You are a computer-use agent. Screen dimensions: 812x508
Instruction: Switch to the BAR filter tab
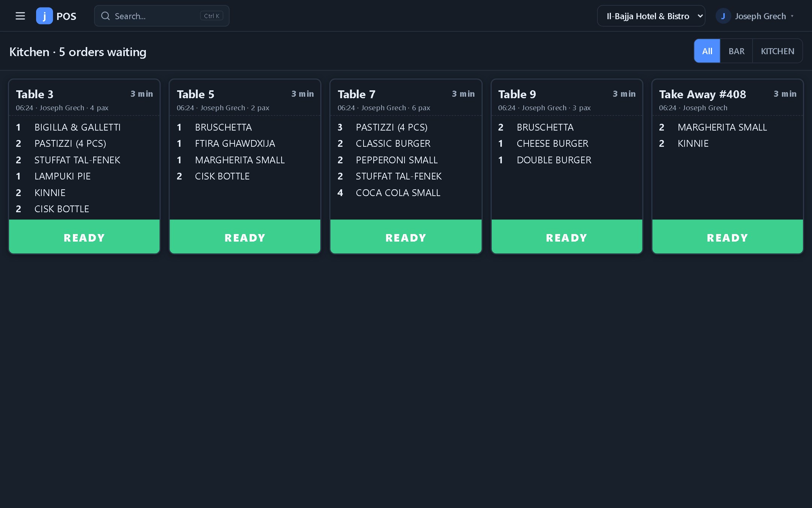pyautogui.click(x=736, y=51)
